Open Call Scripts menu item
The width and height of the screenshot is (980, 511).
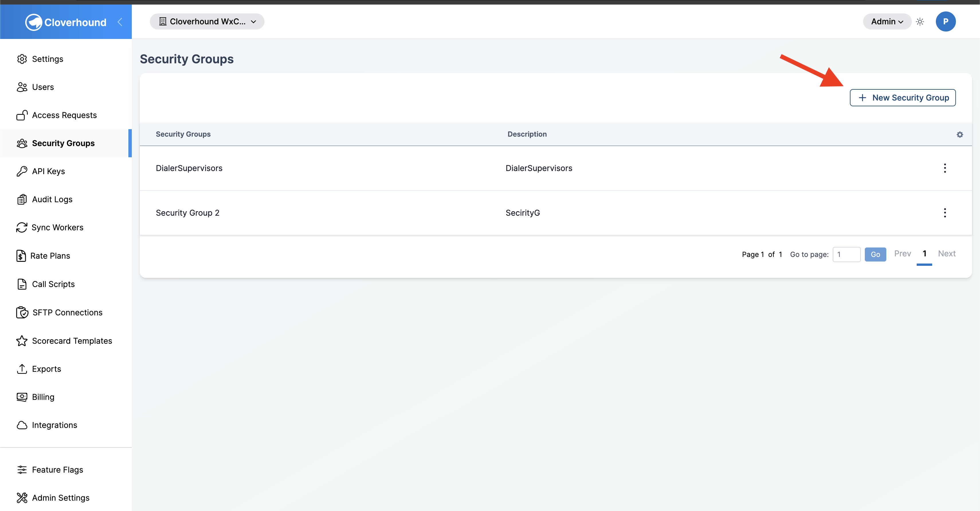[x=65, y=284]
